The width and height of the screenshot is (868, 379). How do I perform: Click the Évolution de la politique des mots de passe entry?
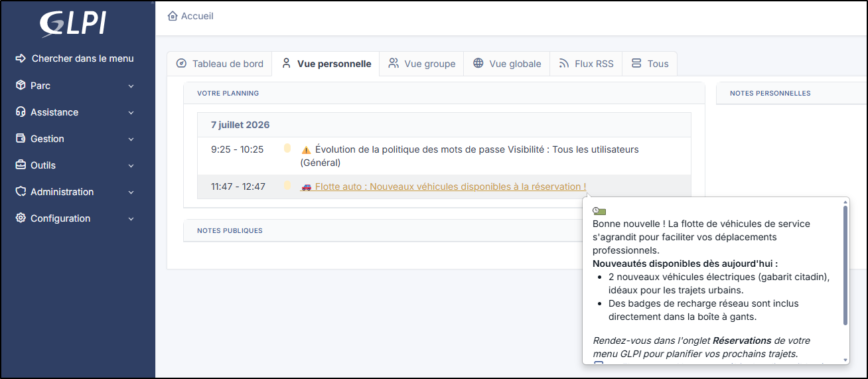[x=469, y=156]
